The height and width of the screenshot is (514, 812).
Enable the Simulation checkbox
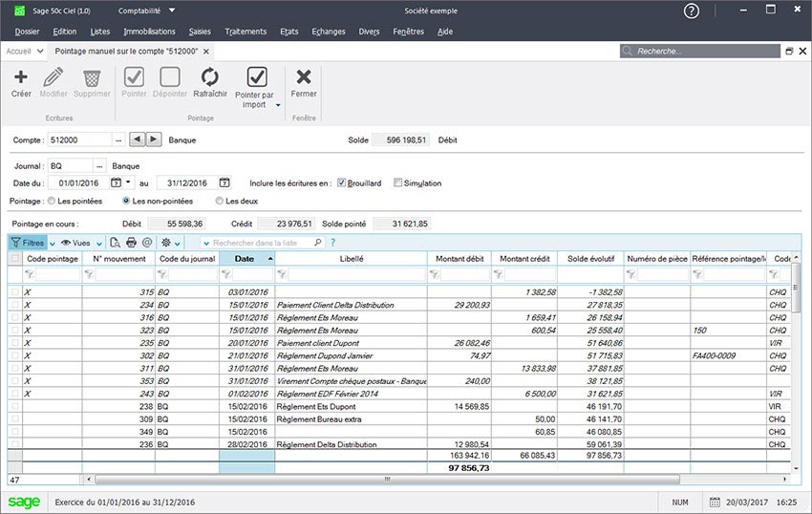(x=398, y=182)
